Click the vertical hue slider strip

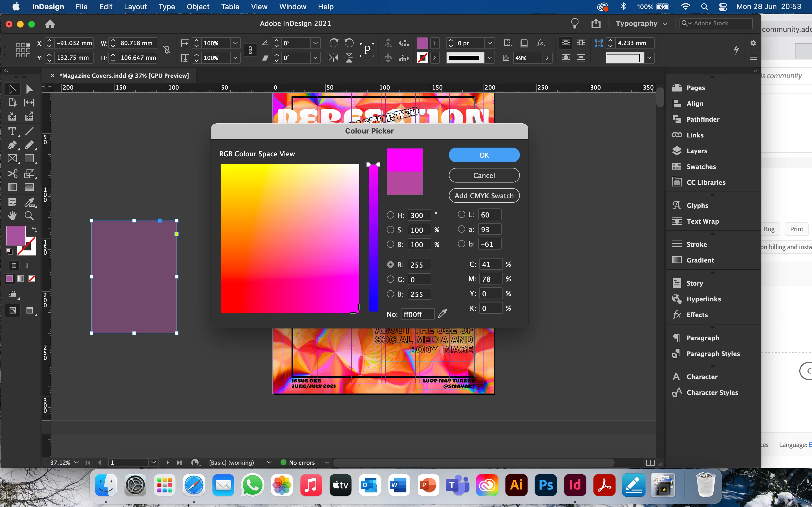click(x=373, y=238)
